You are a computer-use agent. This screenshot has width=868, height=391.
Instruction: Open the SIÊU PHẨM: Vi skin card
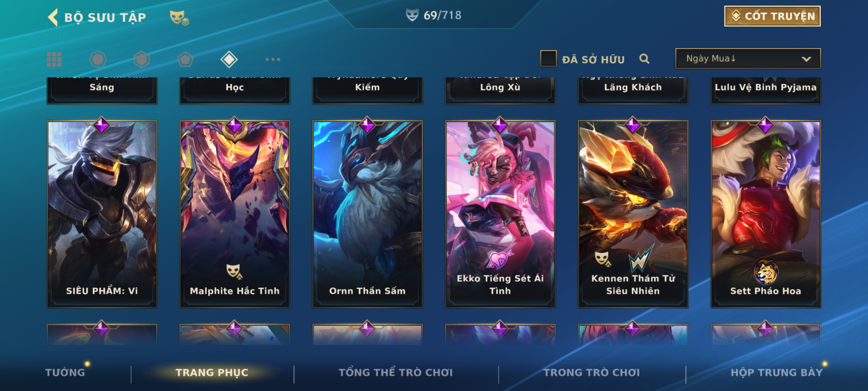coord(102,214)
